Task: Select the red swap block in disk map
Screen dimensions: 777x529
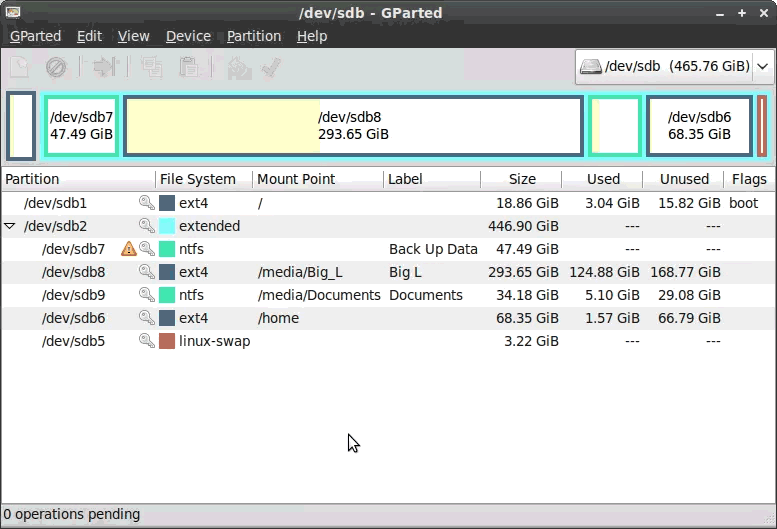Action: [762, 125]
